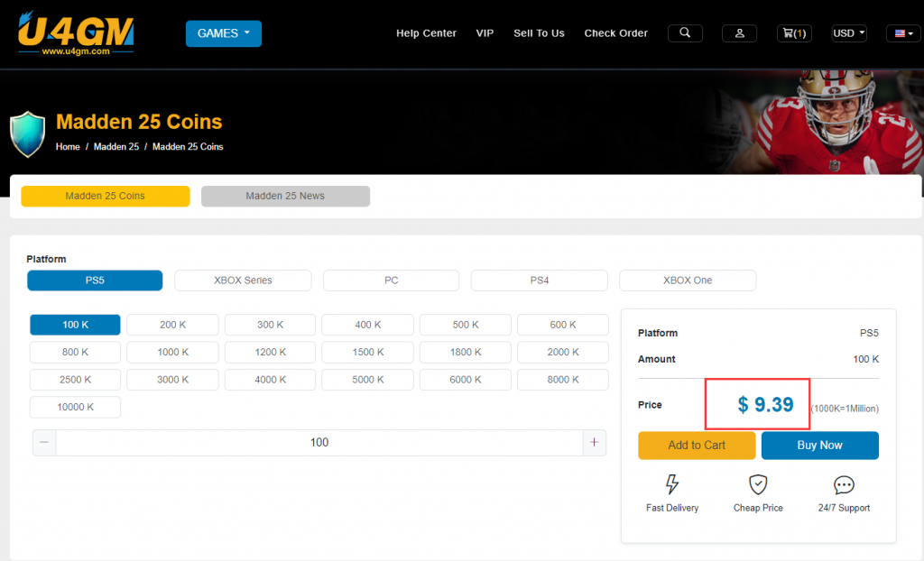Select the XBOX Series platform
The height and width of the screenshot is (561, 924).
tap(243, 280)
